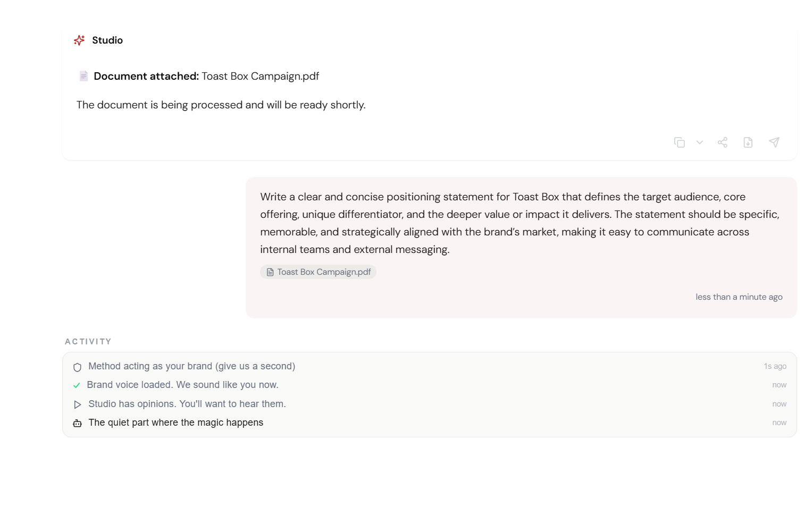This screenshot has height=507, width=812.
Task: Open the copy options chevron dropdown
Action: click(699, 142)
